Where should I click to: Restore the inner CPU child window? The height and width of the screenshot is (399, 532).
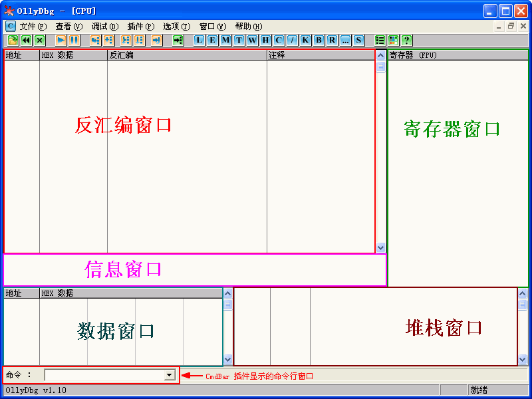click(x=511, y=27)
